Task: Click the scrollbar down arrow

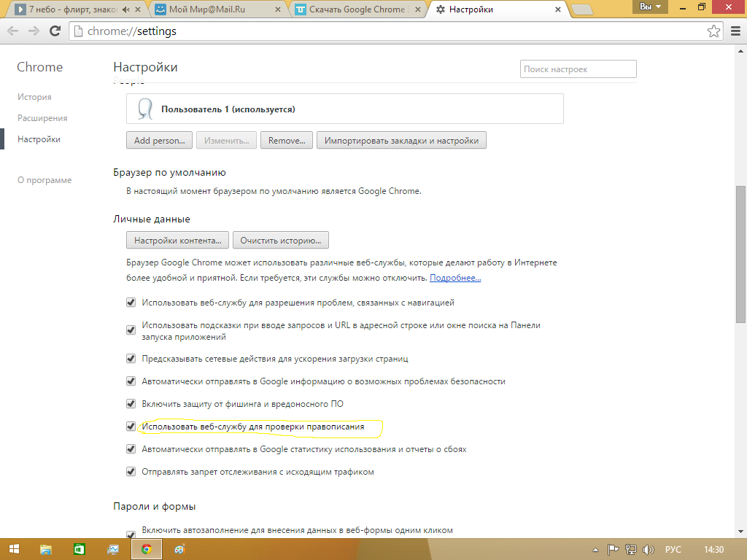Action: click(740, 532)
